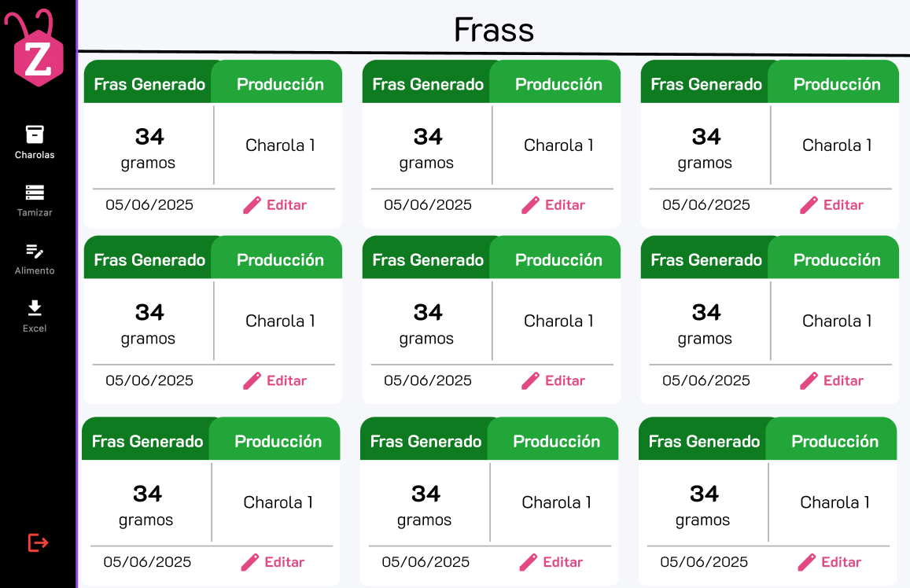The height and width of the screenshot is (588, 910).
Task: Select Editar in middle-right card
Action: click(x=843, y=380)
